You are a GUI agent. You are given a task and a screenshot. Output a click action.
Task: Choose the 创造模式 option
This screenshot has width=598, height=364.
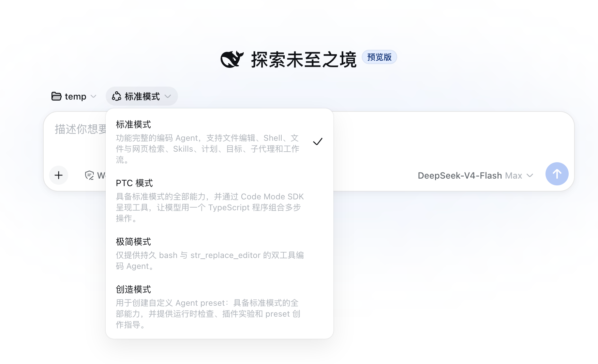[x=220, y=306]
